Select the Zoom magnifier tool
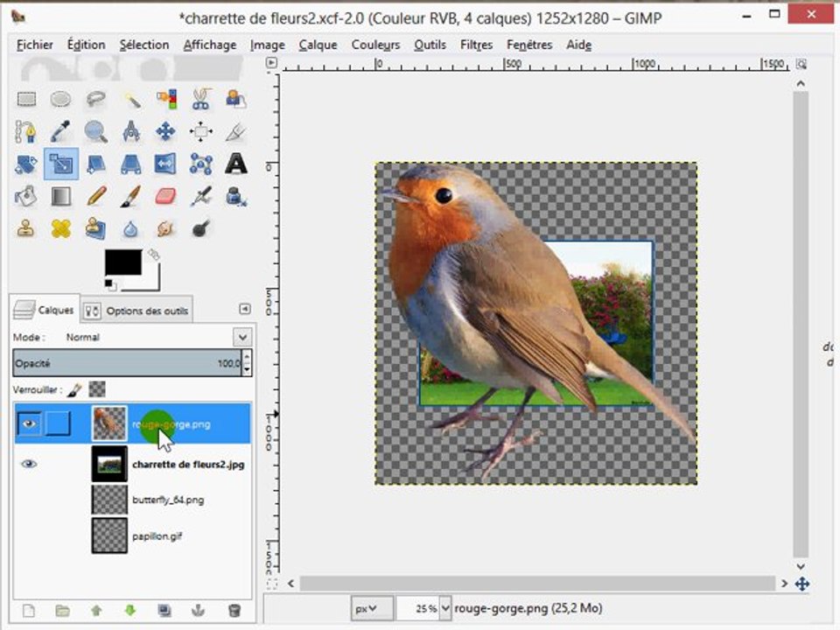Viewport: 840px width, 630px height. 96,131
